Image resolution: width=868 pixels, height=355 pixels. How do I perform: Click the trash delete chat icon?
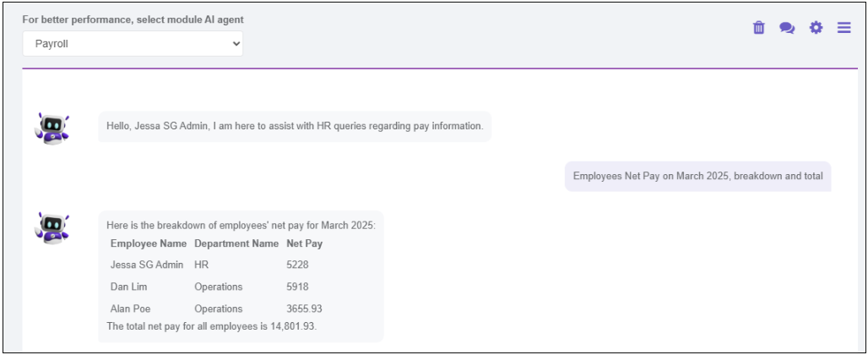[758, 28]
